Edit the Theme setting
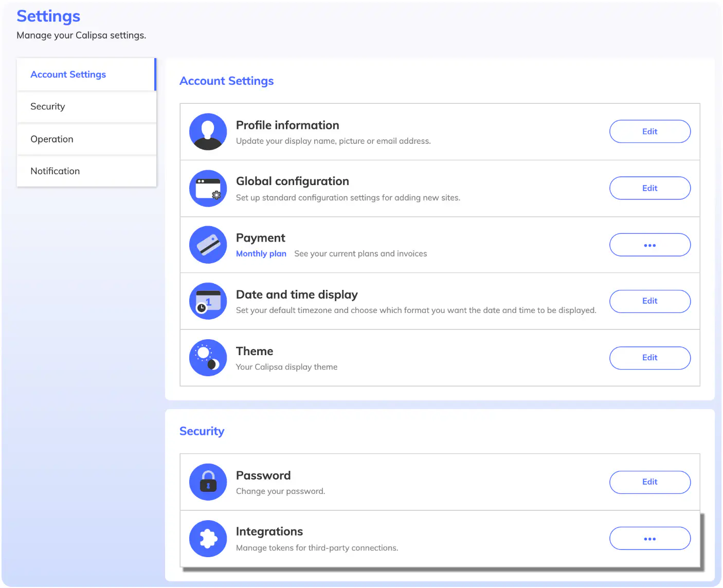The width and height of the screenshot is (723, 588). pyautogui.click(x=650, y=358)
